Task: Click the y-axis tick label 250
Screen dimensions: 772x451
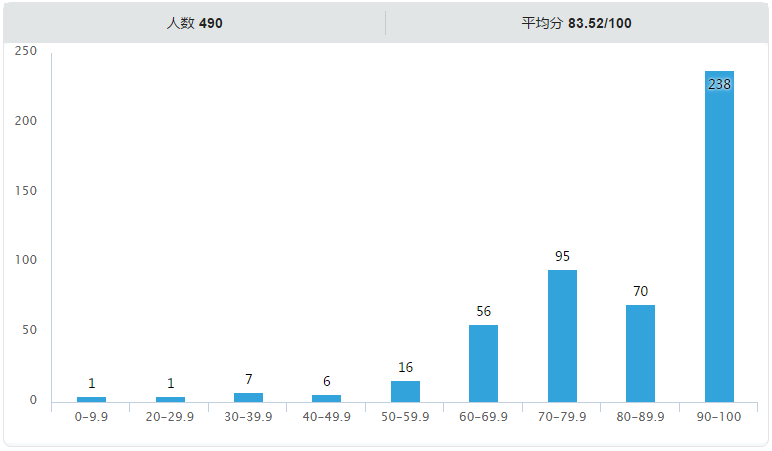Action: pos(26,51)
